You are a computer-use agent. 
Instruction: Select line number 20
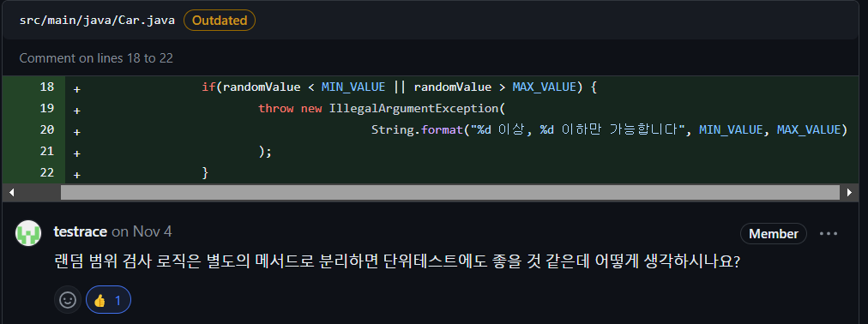coord(48,130)
